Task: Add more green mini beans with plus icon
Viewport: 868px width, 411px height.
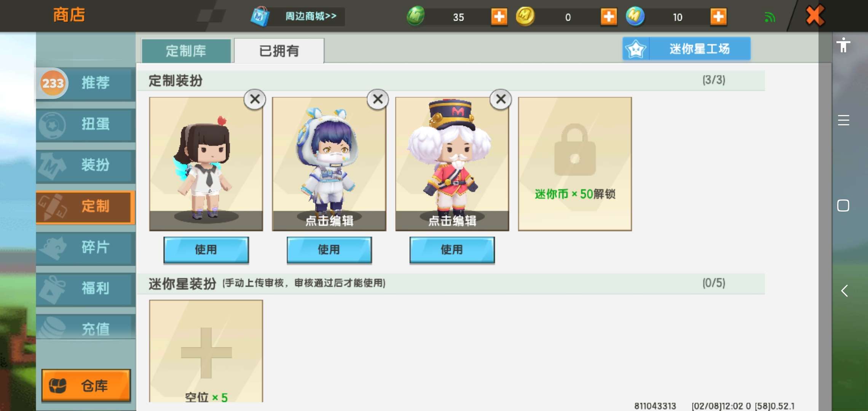Action: [x=499, y=17]
